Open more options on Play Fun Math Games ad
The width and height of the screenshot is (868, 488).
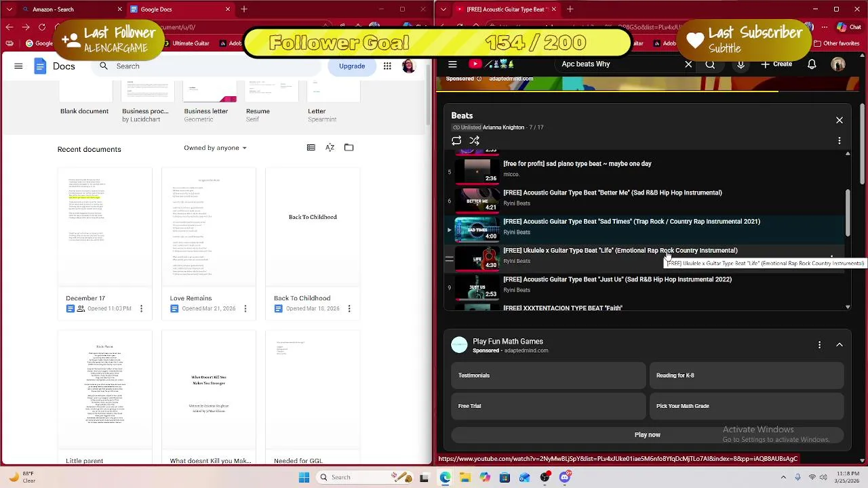coord(819,345)
